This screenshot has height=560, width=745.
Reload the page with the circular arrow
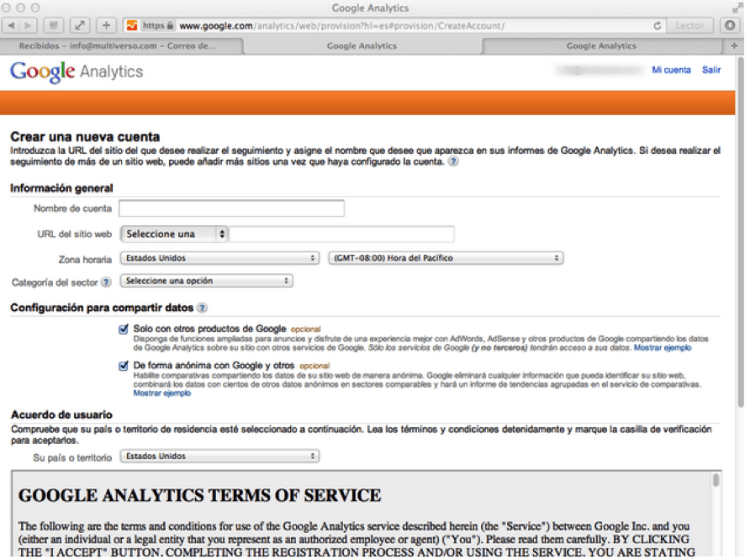tap(658, 26)
